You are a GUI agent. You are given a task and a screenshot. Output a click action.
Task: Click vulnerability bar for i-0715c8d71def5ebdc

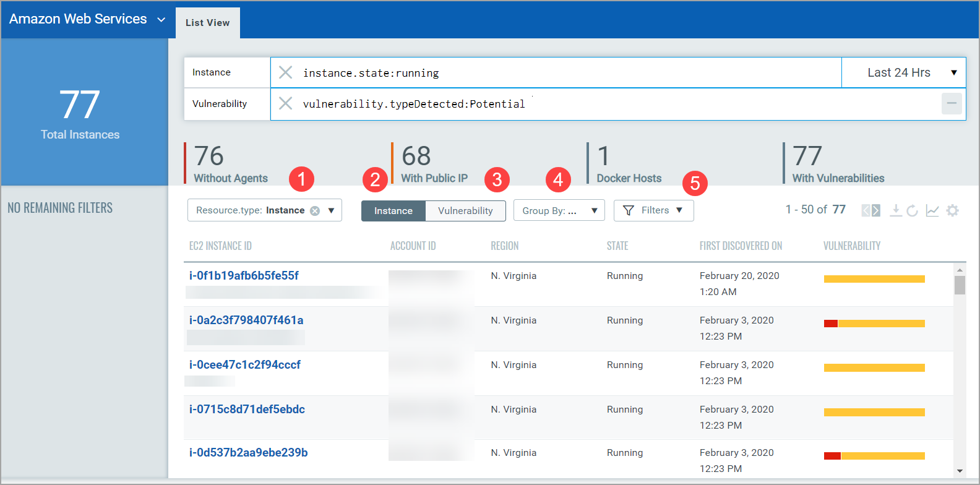[x=874, y=413]
